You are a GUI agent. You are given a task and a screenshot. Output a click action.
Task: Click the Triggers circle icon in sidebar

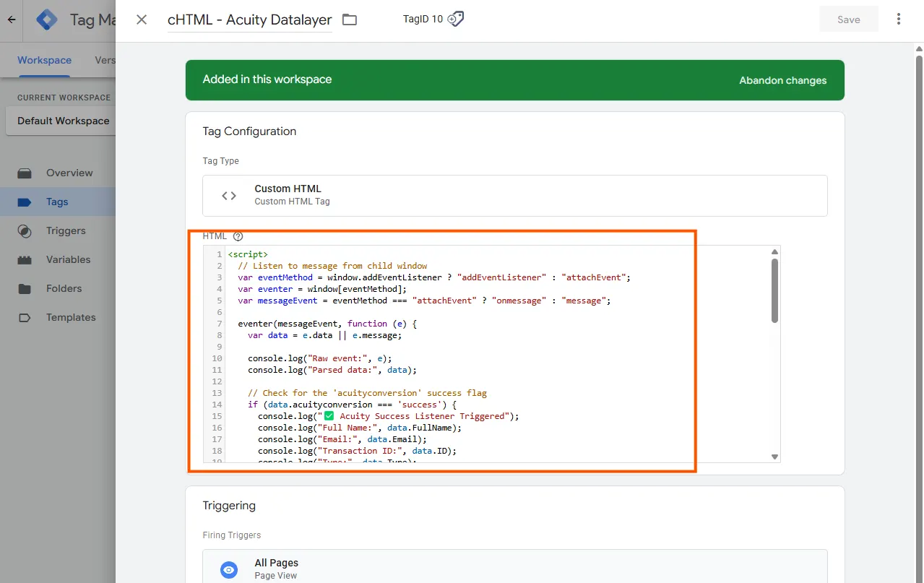pos(25,231)
